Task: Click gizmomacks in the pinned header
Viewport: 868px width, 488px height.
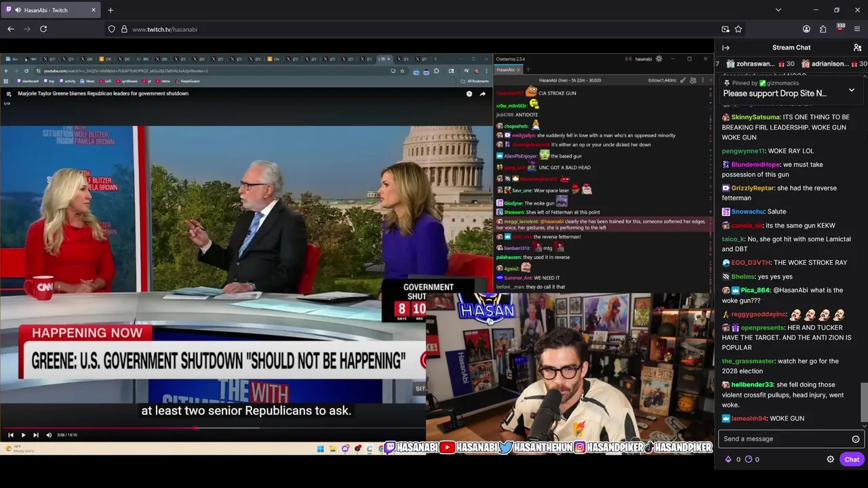Action: pos(783,83)
